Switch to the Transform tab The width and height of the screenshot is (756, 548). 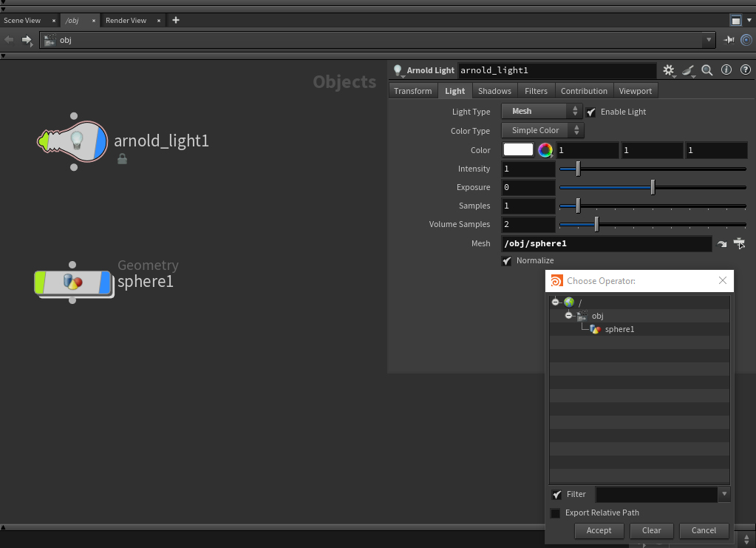click(412, 91)
